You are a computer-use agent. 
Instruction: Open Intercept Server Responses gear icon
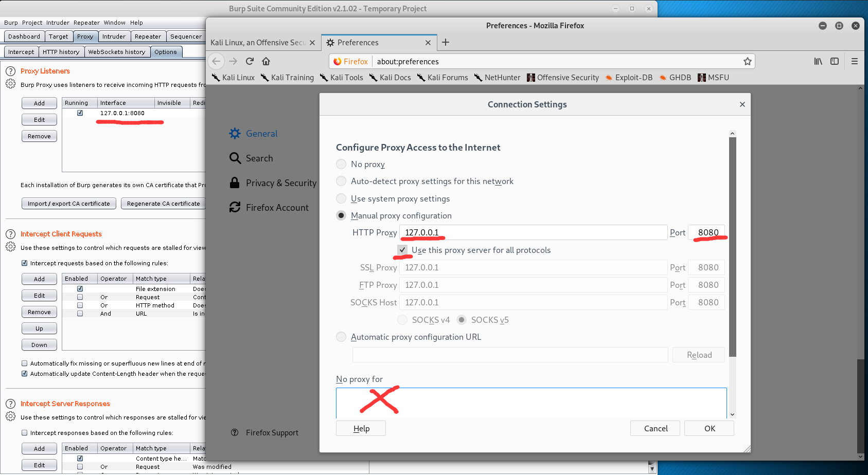10,416
